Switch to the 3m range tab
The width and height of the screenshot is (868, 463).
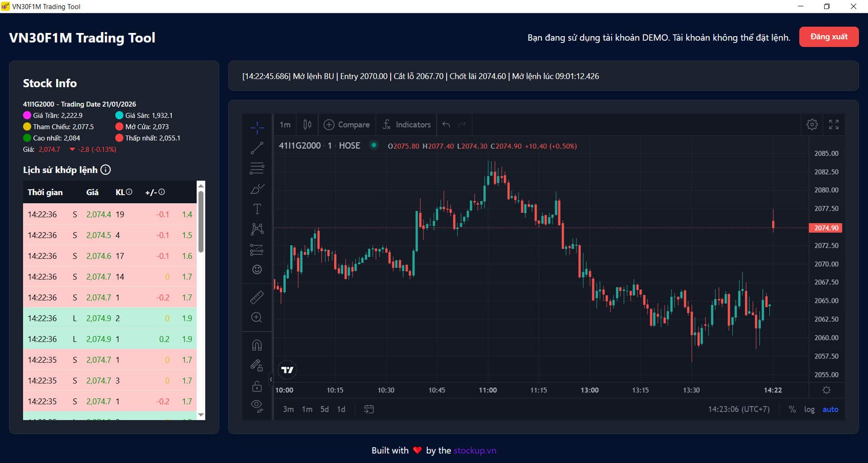pos(288,409)
